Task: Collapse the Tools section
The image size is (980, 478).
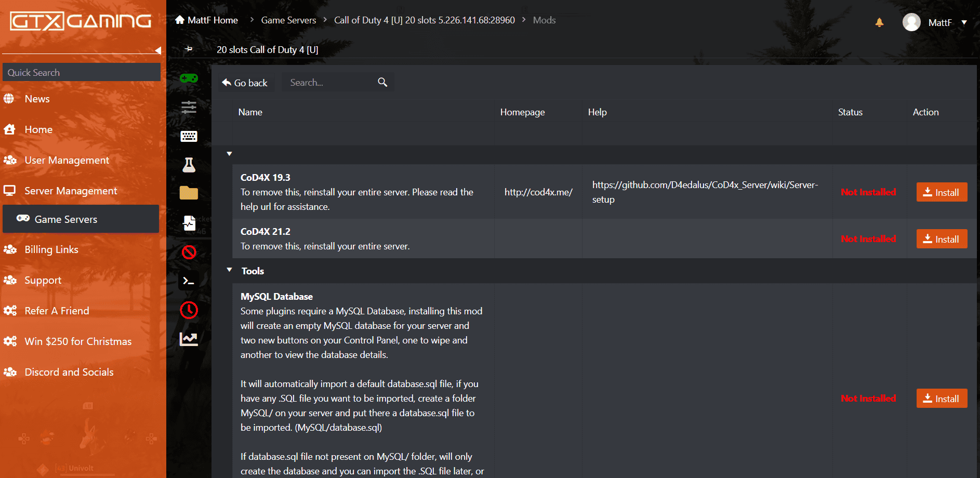Action: coord(229,270)
